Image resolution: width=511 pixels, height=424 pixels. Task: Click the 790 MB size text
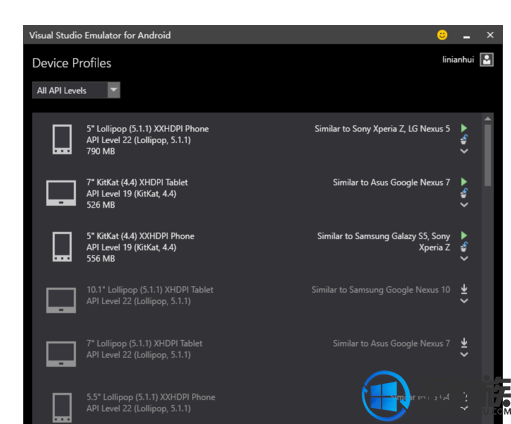pos(101,151)
